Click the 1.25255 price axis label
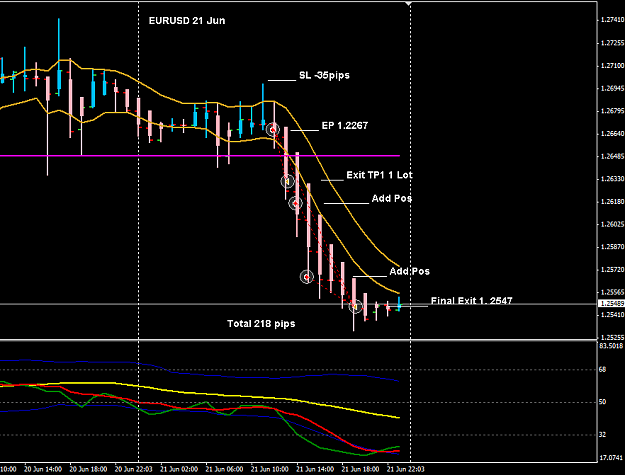 pyautogui.click(x=612, y=337)
